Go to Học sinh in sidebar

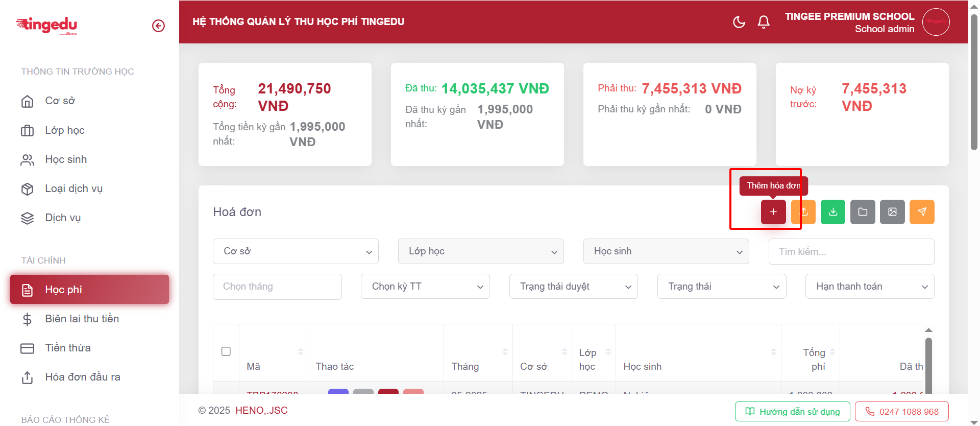point(66,159)
